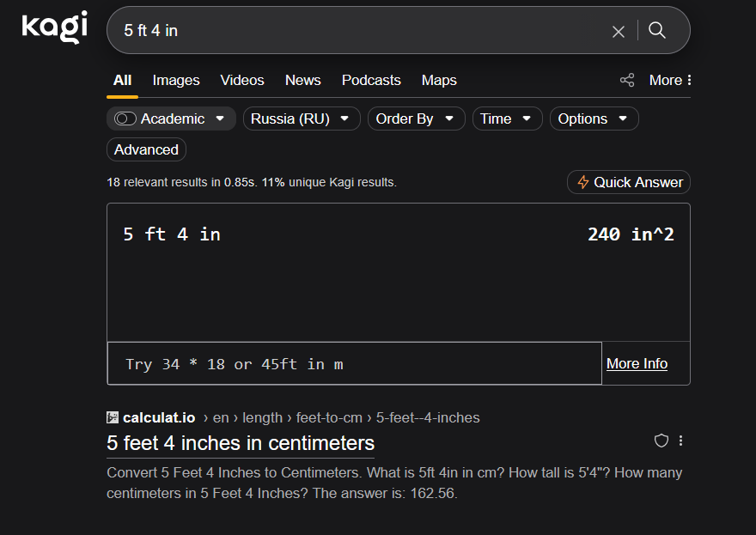Expand the Russia (RU) region dropdown

coord(302,119)
